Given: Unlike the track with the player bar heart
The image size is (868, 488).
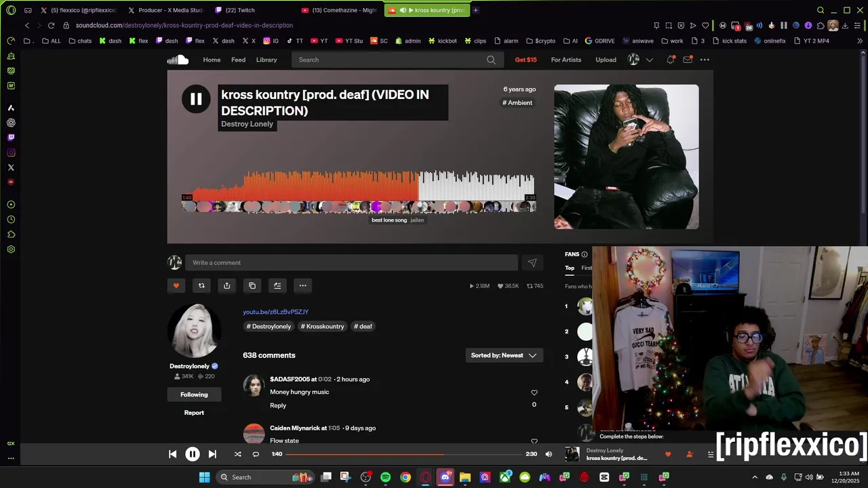Looking at the screenshot, I should pos(668,454).
